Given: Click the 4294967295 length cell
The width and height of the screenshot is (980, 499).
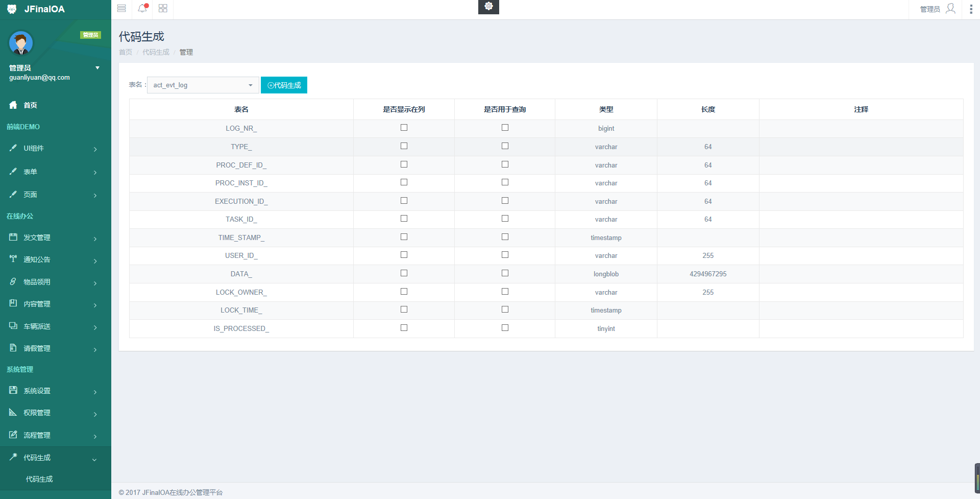Looking at the screenshot, I should click(708, 274).
